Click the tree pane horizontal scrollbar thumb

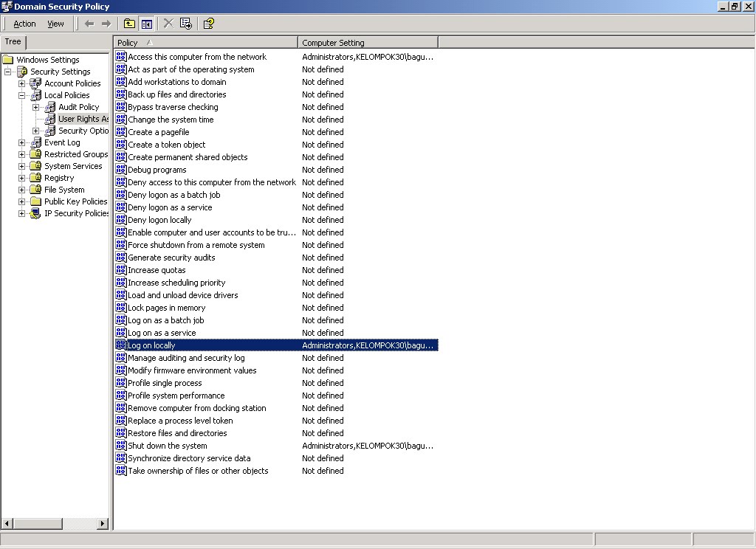(38, 523)
